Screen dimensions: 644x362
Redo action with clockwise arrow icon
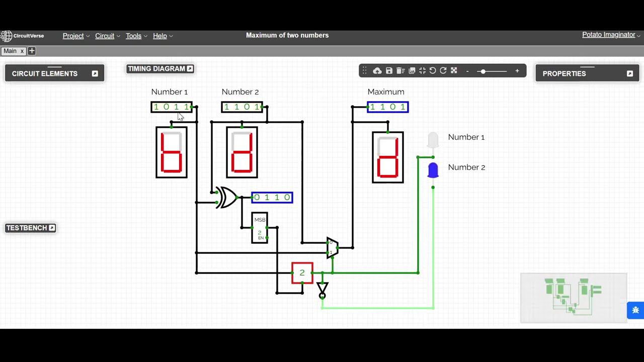pyautogui.click(x=443, y=71)
